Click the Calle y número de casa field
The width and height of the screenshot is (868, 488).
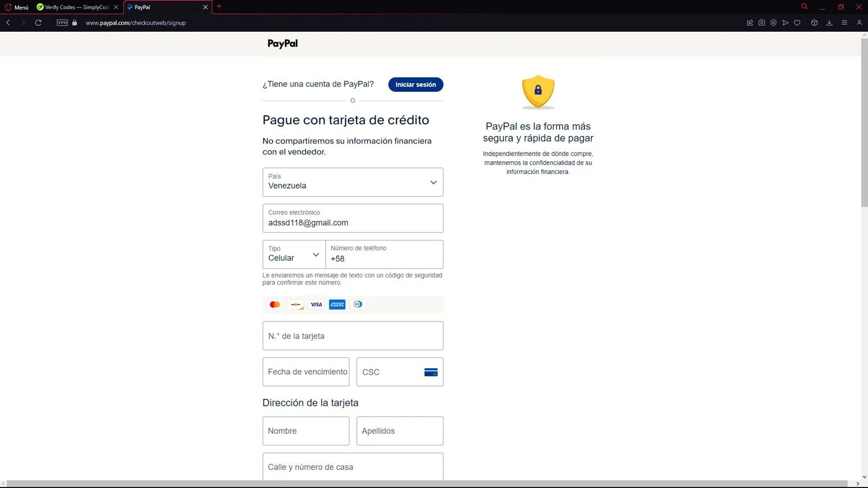pos(353,467)
